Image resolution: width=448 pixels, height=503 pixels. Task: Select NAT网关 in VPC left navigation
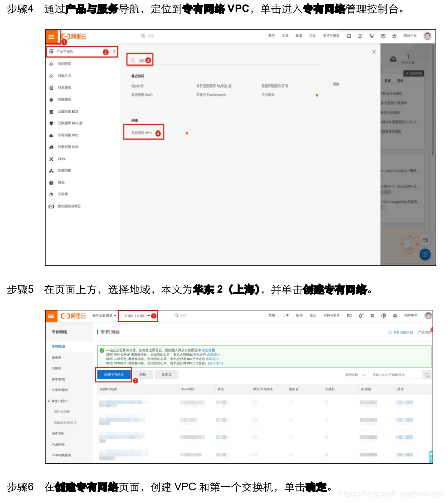point(58,434)
